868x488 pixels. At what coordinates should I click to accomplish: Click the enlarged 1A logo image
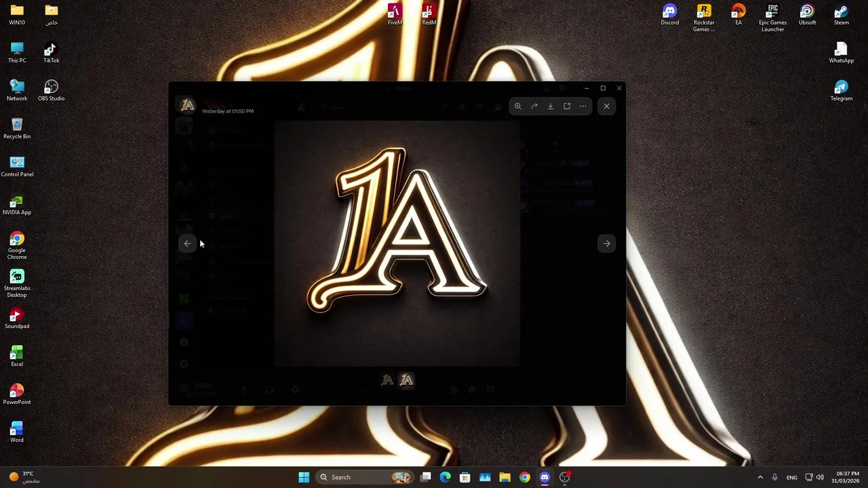tap(397, 244)
